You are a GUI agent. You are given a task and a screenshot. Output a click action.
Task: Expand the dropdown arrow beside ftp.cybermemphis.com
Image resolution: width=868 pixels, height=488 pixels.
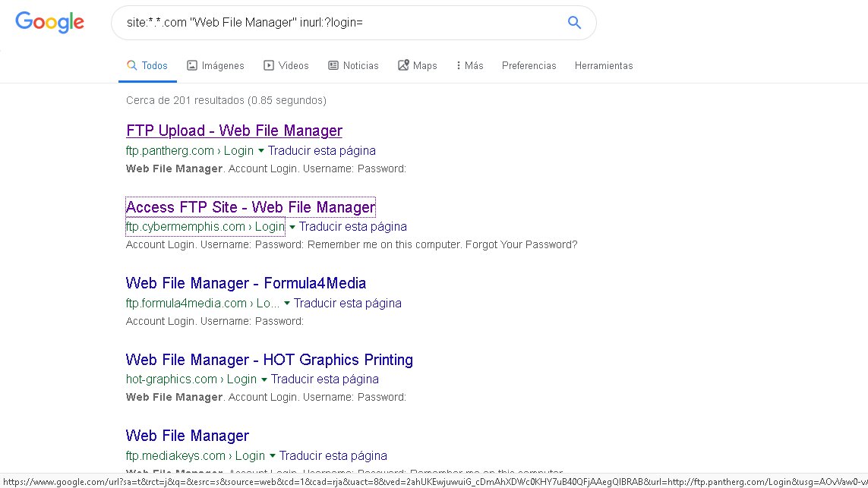(292, 227)
